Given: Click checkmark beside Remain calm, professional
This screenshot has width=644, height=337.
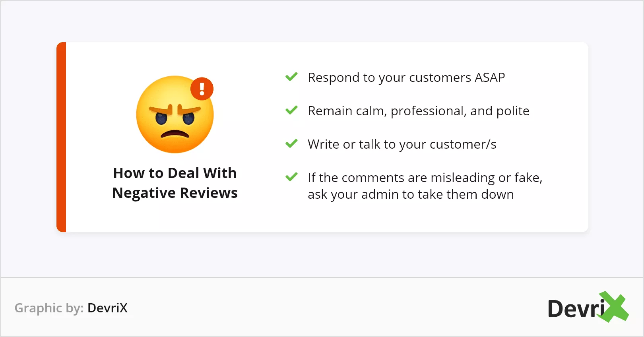Looking at the screenshot, I should (291, 110).
